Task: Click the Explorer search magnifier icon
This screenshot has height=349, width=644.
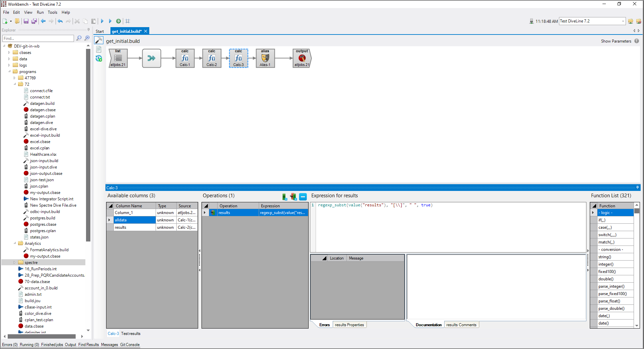Action: 79,38
